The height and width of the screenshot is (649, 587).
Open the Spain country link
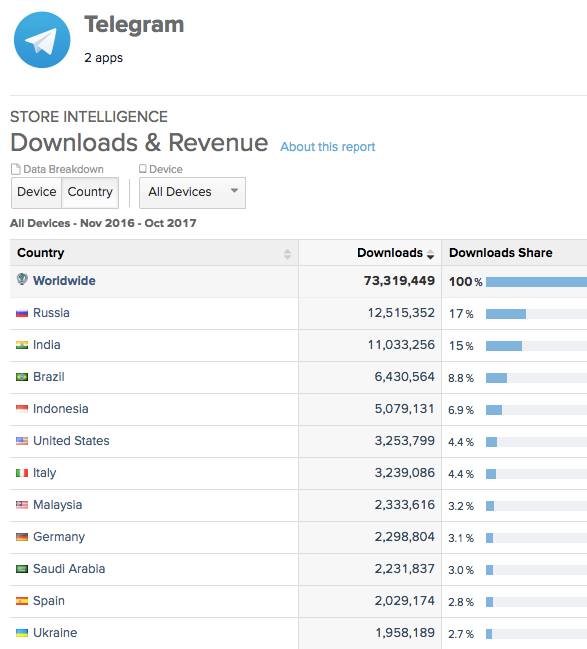(x=49, y=601)
